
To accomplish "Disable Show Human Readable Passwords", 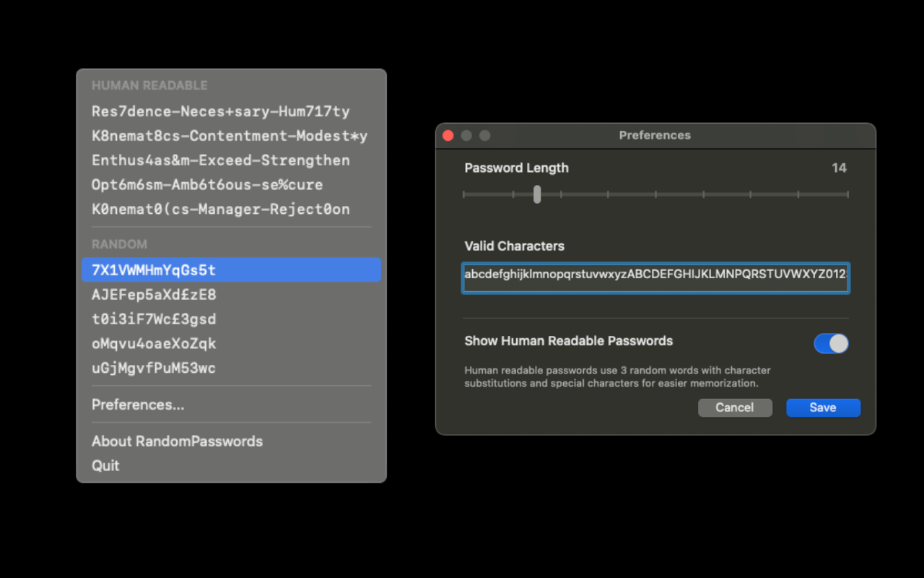I will (831, 343).
